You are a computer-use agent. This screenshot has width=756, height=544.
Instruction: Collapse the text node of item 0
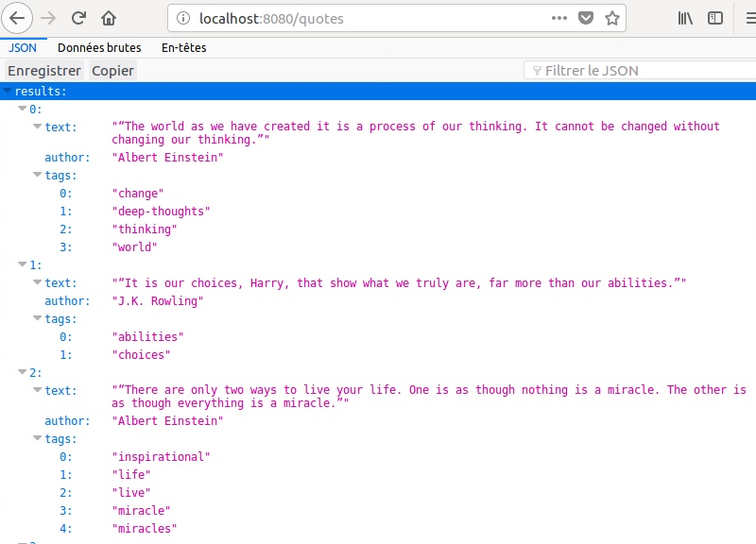38,127
